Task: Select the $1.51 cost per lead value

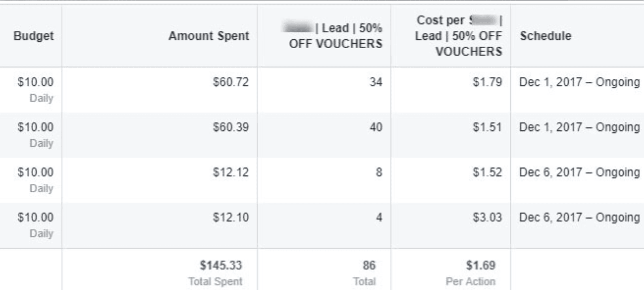Action: (x=487, y=127)
